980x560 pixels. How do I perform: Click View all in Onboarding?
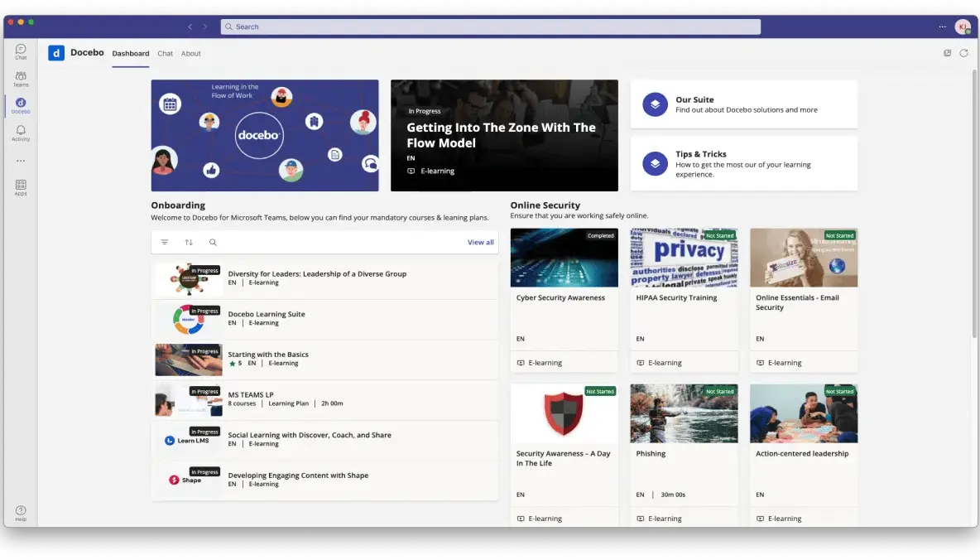point(481,242)
